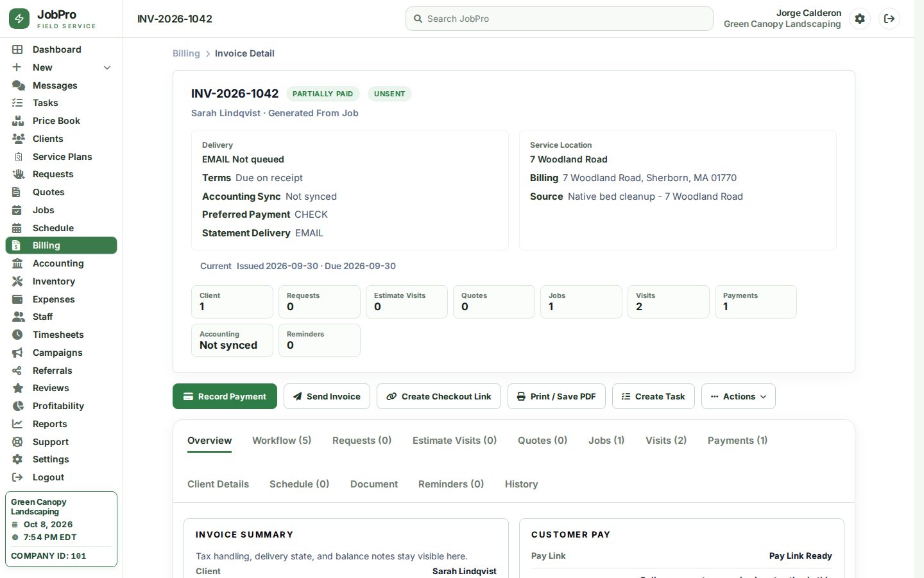
Task: Open Service Plans in the sidebar
Action: [x=61, y=157]
